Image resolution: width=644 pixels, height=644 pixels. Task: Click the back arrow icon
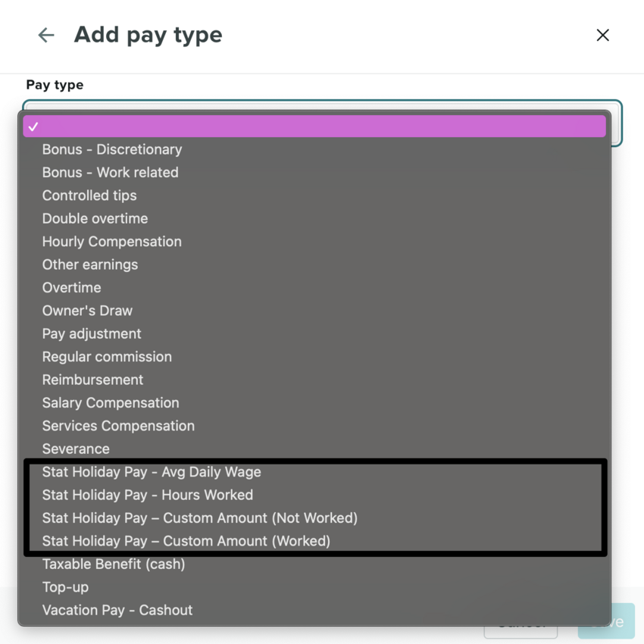[46, 35]
